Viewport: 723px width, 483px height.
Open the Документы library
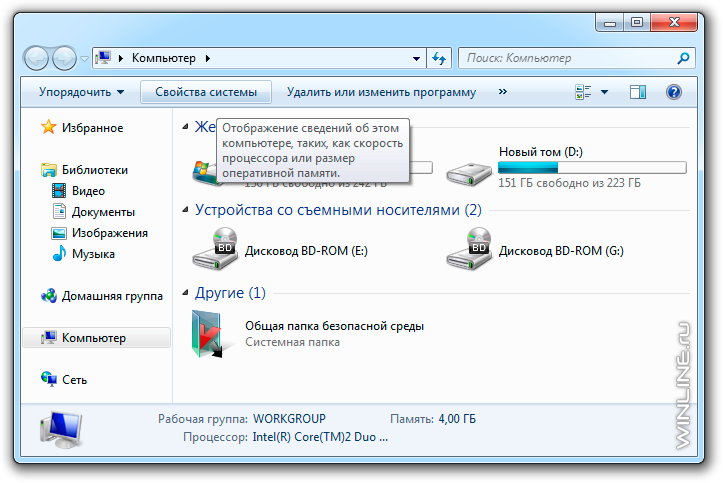click(103, 212)
